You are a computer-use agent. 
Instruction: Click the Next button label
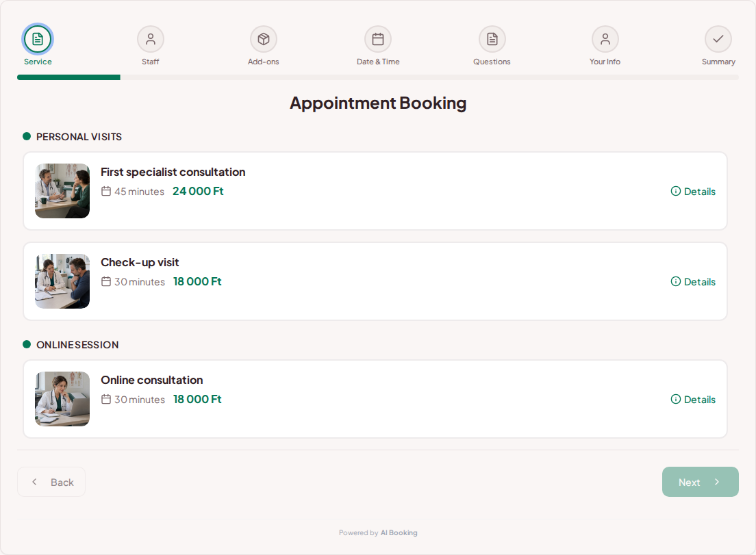point(689,482)
